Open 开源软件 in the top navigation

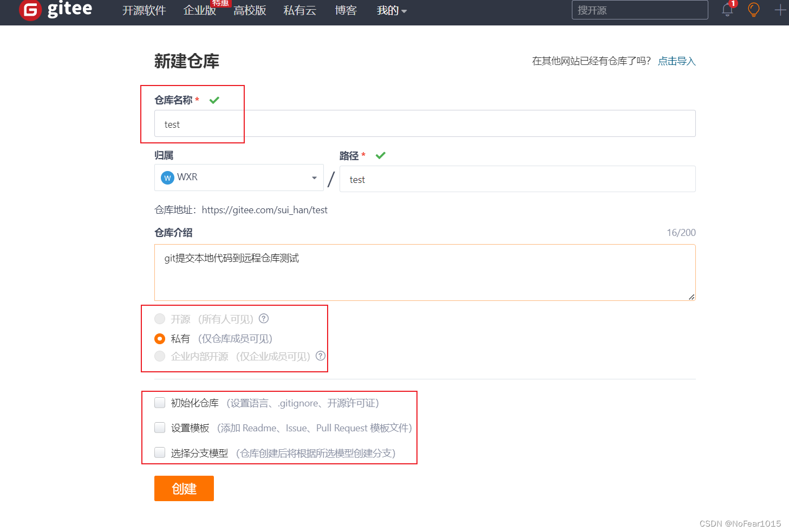click(x=144, y=10)
